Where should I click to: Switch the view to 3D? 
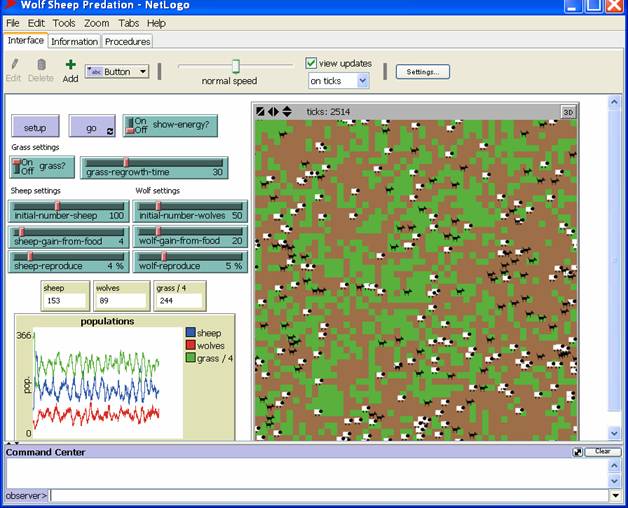568,112
